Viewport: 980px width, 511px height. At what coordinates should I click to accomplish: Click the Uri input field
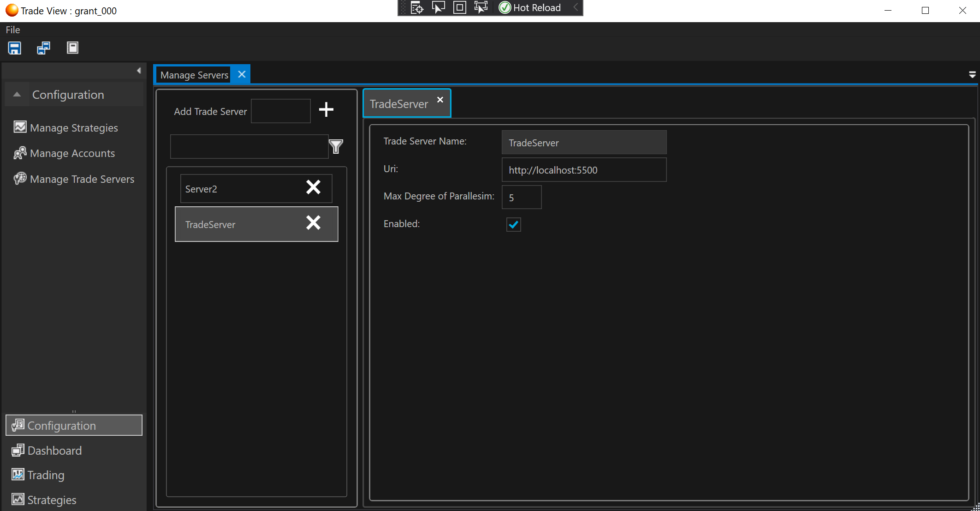pyautogui.click(x=584, y=170)
